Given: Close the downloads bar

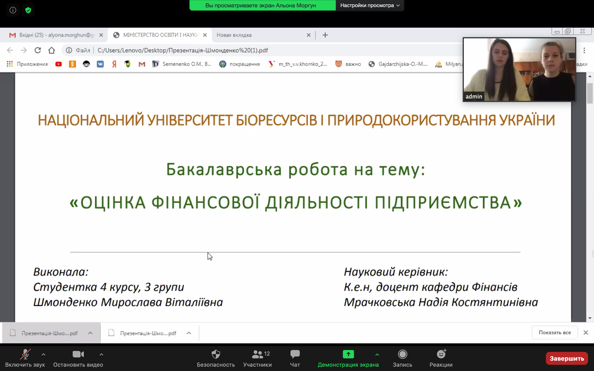Looking at the screenshot, I should [x=586, y=332].
